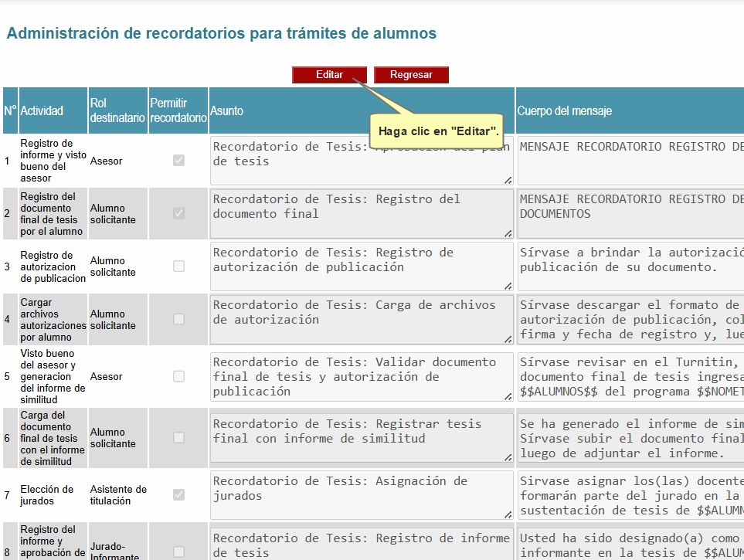Enable reminder checkbox for row 5
This screenshot has height=560, width=744.
tap(178, 376)
